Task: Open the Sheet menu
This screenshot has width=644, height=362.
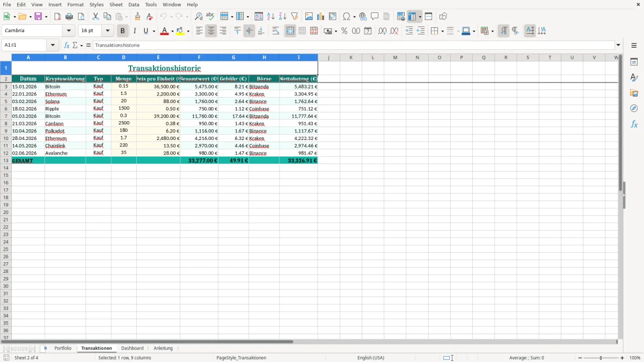Action: (116, 4)
